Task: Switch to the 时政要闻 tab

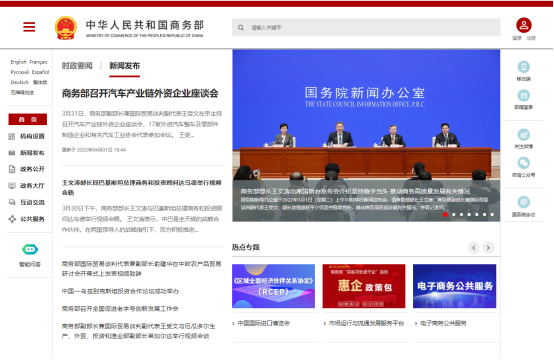Action: tap(77, 66)
